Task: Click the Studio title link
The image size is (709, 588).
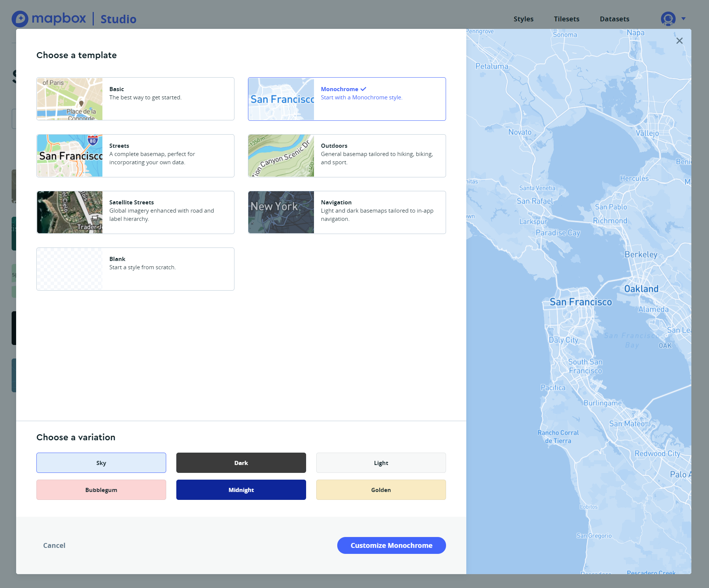Action: pyautogui.click(x=118, y=19)
